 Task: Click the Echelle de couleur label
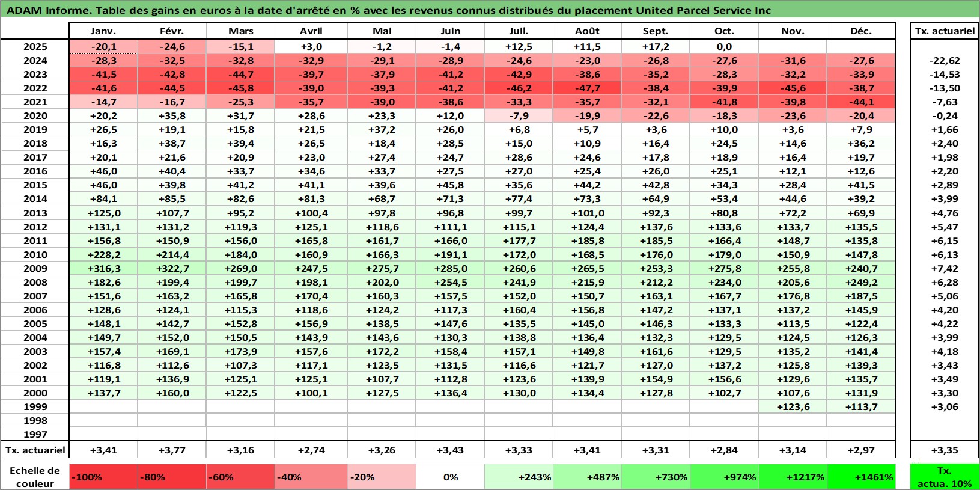(x=35, y=477)
